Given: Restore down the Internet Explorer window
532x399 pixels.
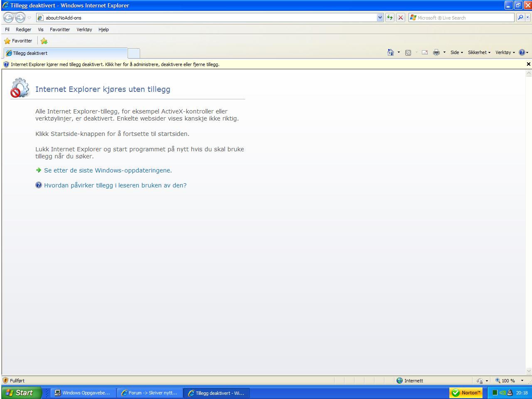Looking at the screenshot, I should 518,5.
